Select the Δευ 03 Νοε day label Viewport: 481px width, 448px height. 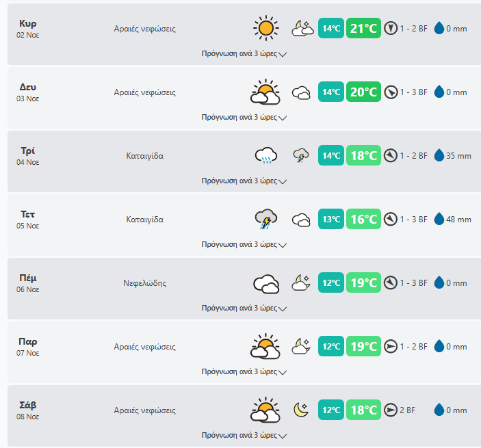[x=28, y=92]
